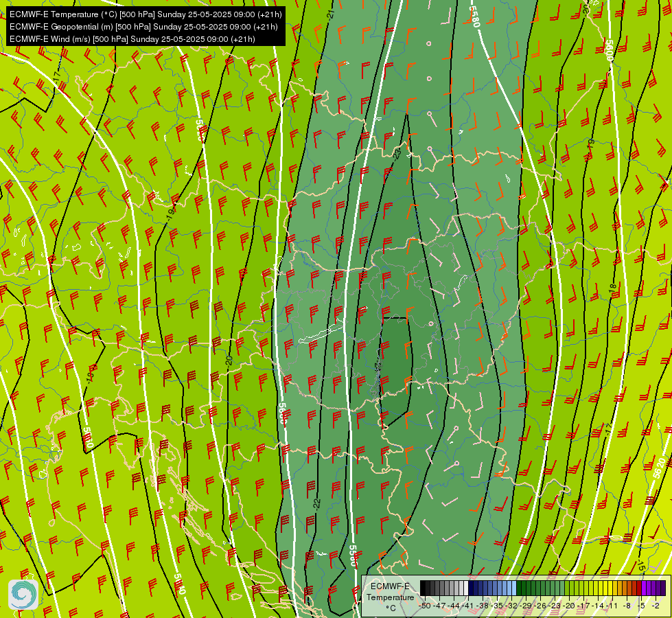
Task: Click the -47 label on the temperature legend
Action: tap(439, 606)
